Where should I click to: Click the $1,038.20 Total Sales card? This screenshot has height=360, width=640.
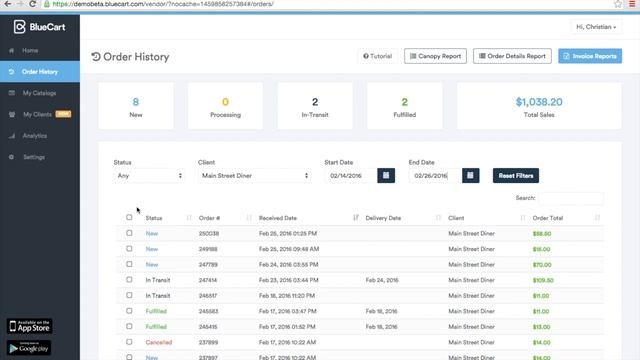click(x=539, y=106)
